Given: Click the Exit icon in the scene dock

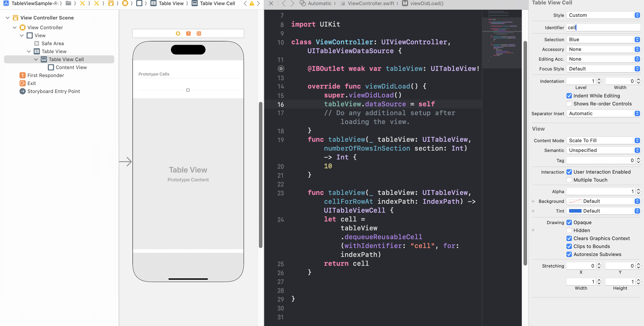Looking at the screenshot, I should click(x=199, y=33).
